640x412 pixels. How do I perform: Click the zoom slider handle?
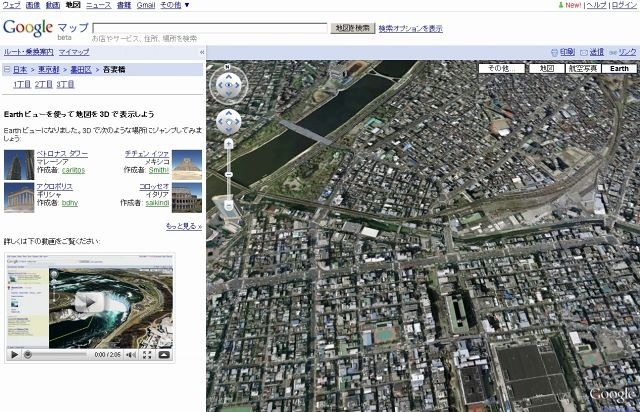click(229, 174)
